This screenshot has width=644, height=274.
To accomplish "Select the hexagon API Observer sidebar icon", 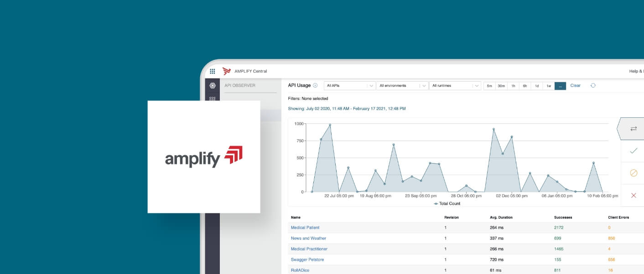I will tap(212, 85).
